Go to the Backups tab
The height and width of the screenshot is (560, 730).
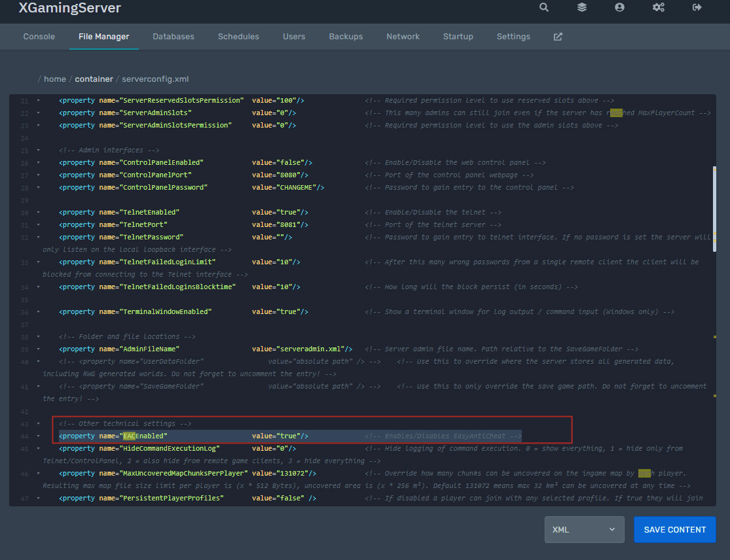(346, 37)
